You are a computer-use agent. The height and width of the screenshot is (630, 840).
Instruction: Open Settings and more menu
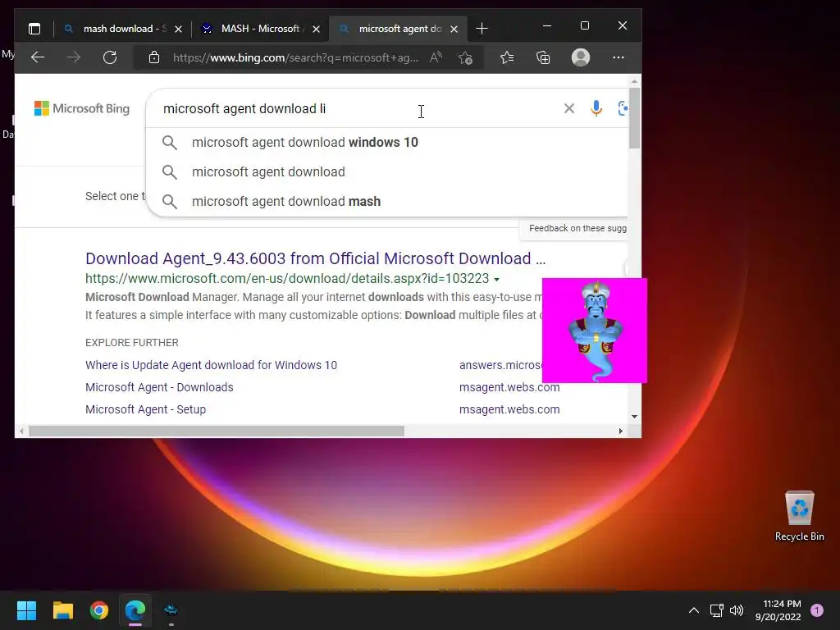[619, 57]
